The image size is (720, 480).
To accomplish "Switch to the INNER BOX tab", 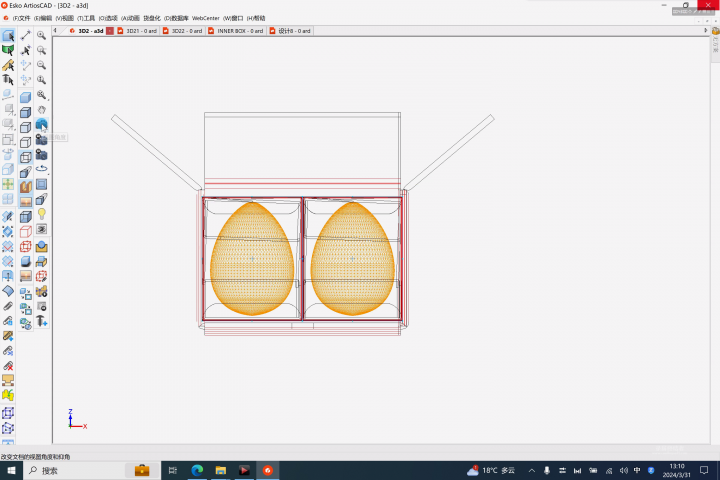I will (235, 31).
